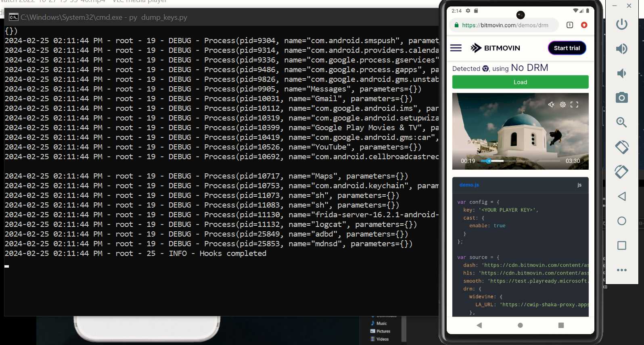Raise volume with the emulator volume up icon
This screenshot has width=644, height=345.
pyautogui.click(x=621, y=49)
